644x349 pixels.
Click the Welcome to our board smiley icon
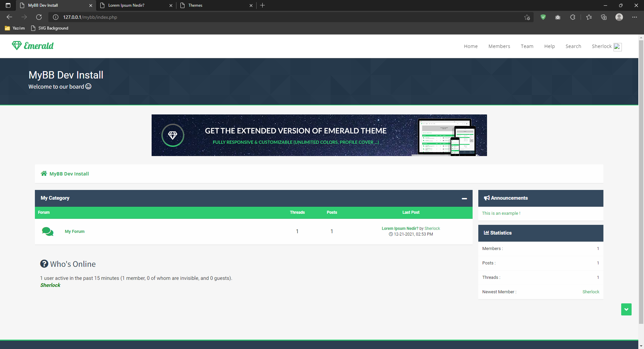pos(88,86)
